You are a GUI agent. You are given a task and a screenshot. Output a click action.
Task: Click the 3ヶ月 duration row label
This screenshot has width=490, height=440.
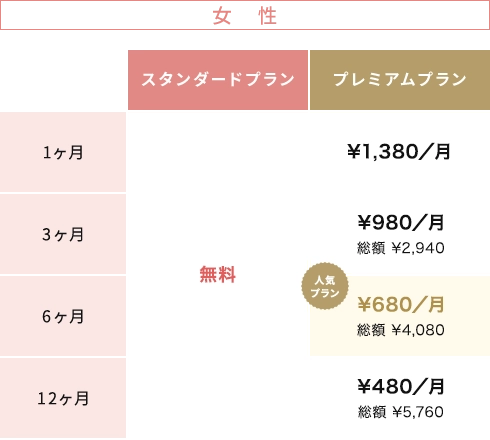pyautogui.click(x=63, y=234)
